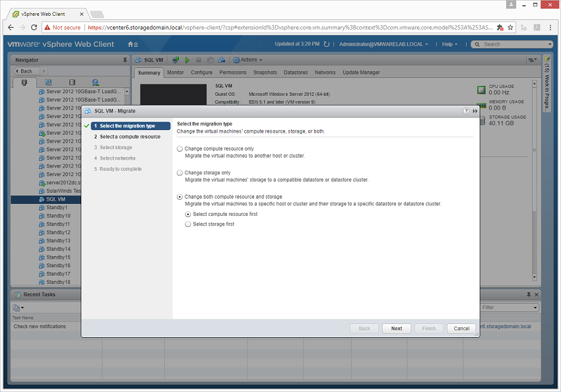Open the Configure tab
Image resolution: width=561 pixels, height=392 pixels.
tap(201, 73)
